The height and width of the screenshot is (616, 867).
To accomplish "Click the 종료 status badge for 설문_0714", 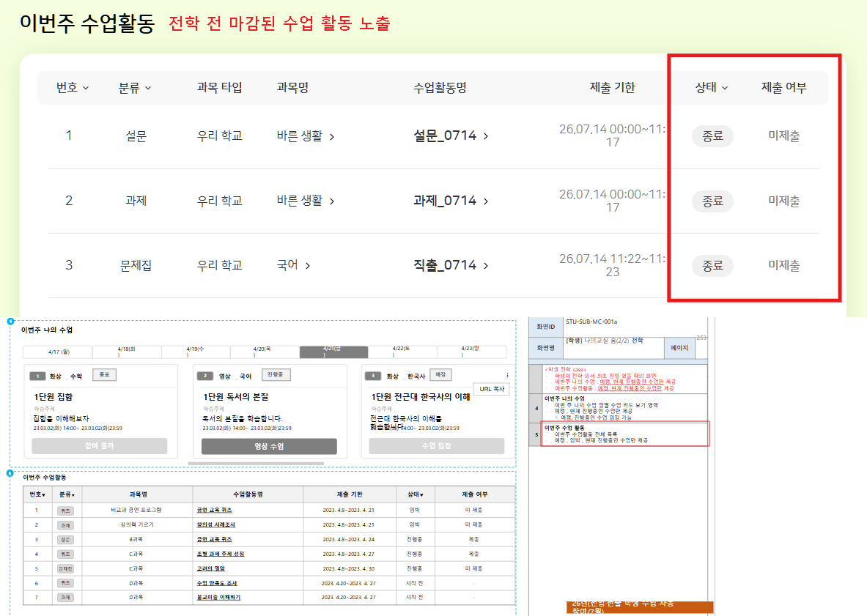I will coord(712,136).
